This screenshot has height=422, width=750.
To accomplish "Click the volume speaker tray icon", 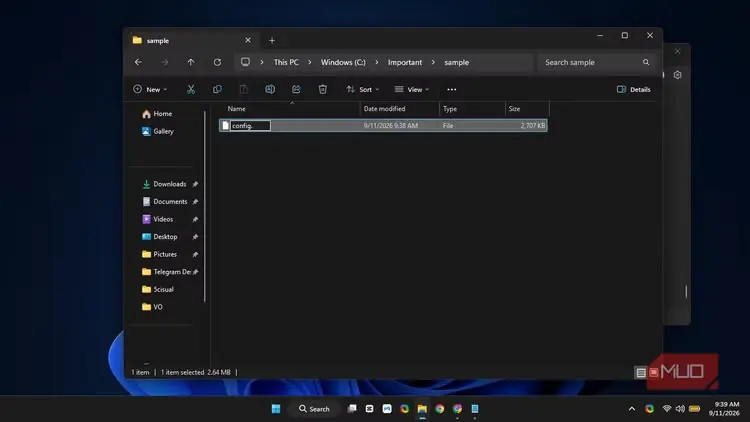I will (680, 409).
